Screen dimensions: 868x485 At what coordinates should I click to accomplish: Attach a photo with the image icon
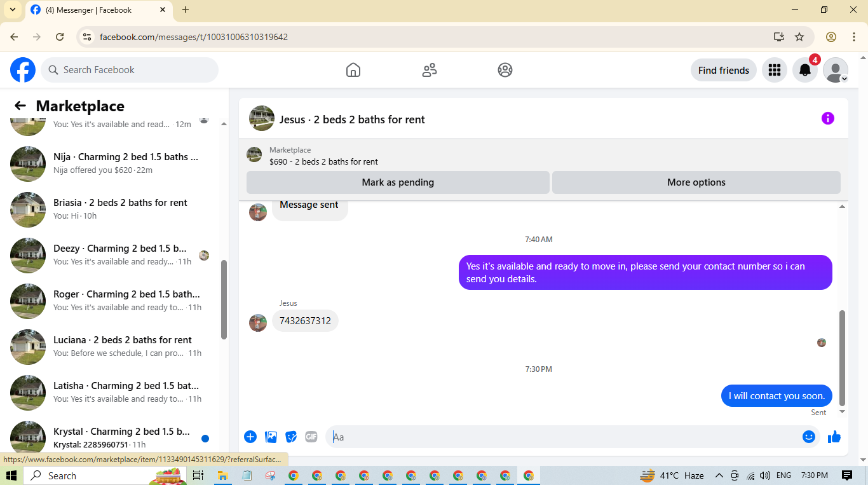coord(271,437)
